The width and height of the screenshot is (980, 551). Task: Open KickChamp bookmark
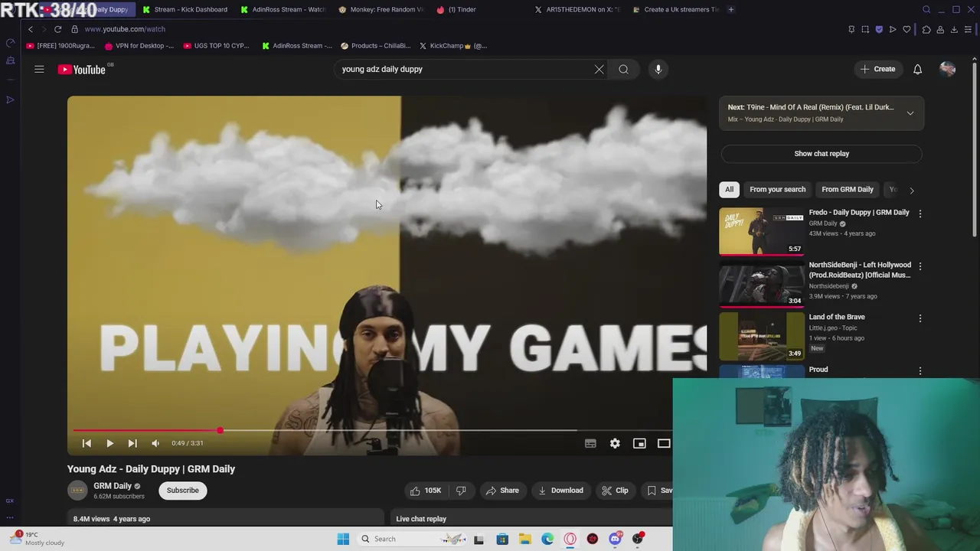[452, 46]
